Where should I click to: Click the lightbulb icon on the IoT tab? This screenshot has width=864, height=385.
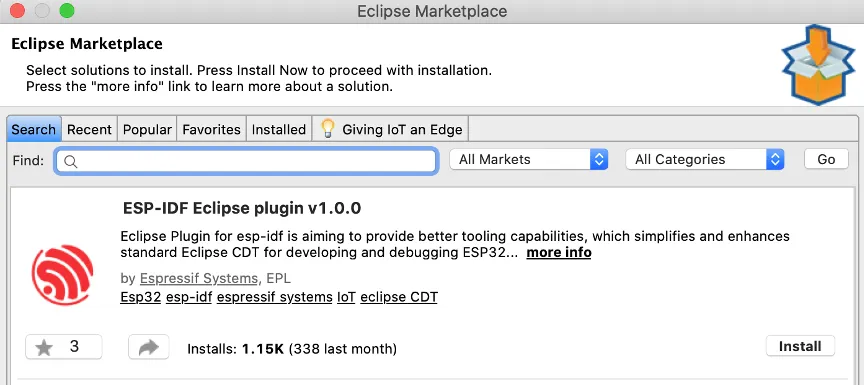pos(328,129)
